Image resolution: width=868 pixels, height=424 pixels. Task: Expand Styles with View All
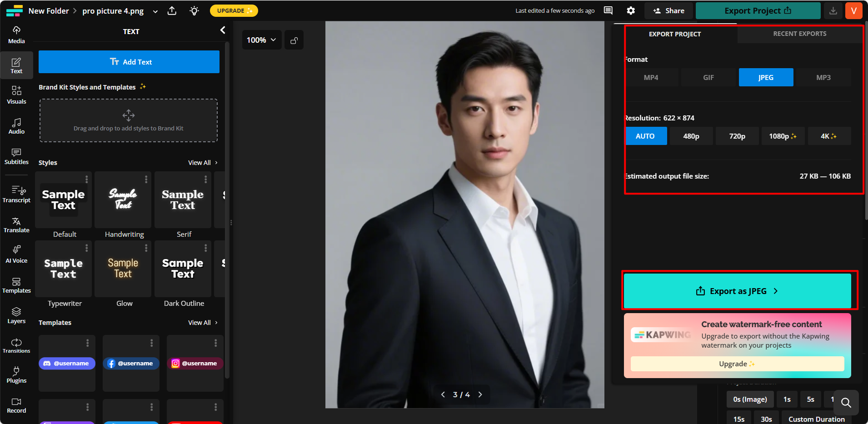(203, 163)
